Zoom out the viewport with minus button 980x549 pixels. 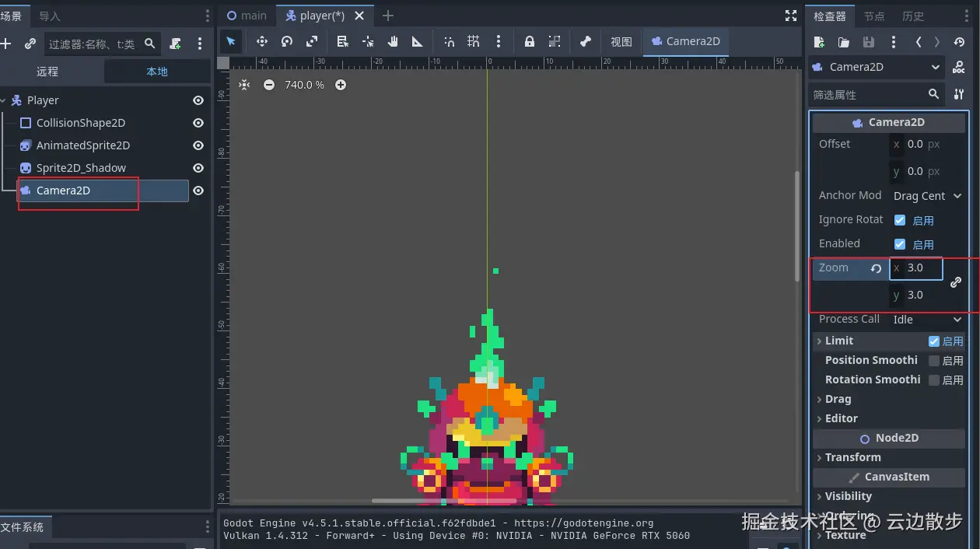(269, 85)
